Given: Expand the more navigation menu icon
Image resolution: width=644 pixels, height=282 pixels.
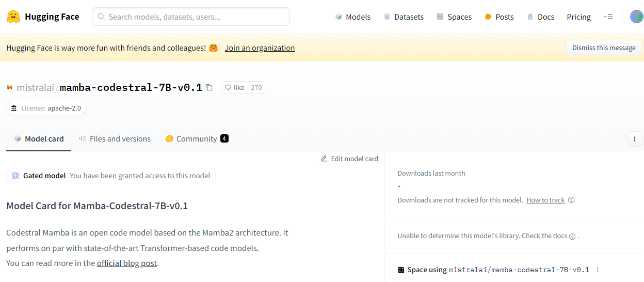Looking at the screenshot, I should (608, 17).
